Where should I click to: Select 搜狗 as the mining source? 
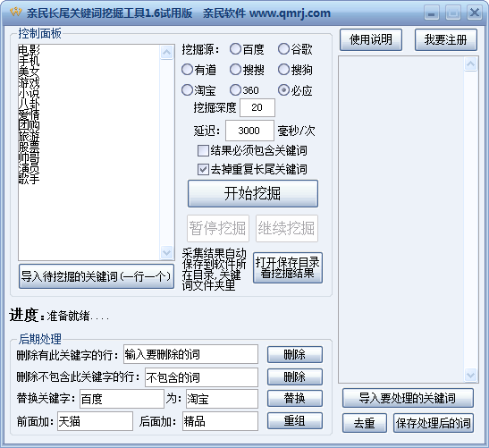[295, 70]
